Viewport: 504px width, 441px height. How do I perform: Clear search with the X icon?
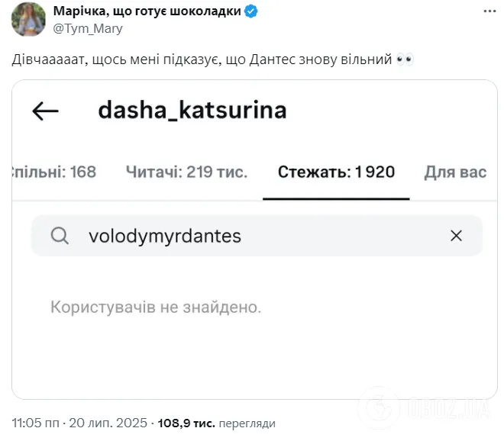coord(456,236)
